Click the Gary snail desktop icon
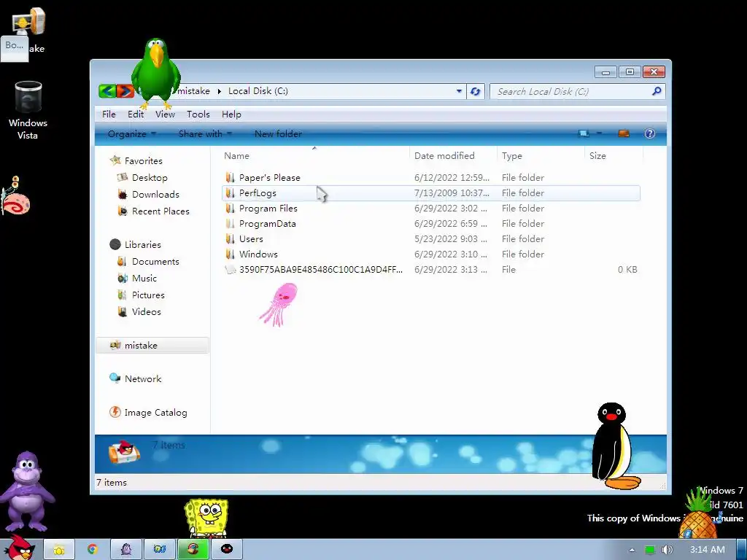 15,195
